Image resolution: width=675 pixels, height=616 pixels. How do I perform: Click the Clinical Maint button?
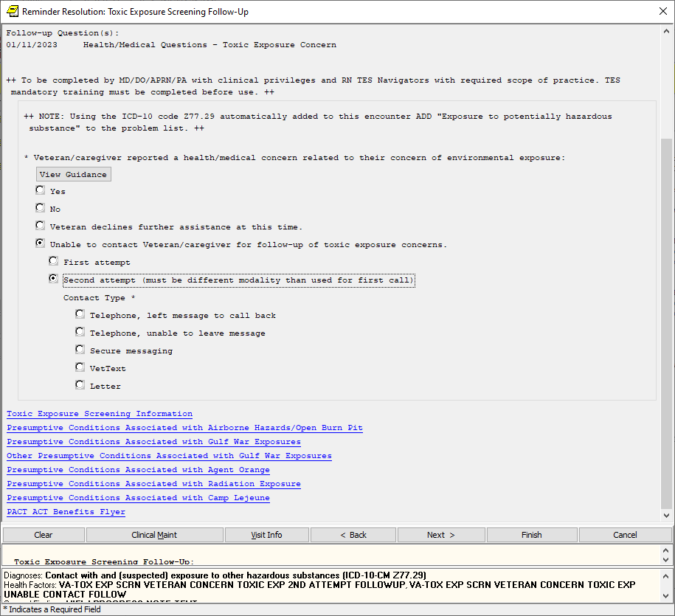(154, 535)
